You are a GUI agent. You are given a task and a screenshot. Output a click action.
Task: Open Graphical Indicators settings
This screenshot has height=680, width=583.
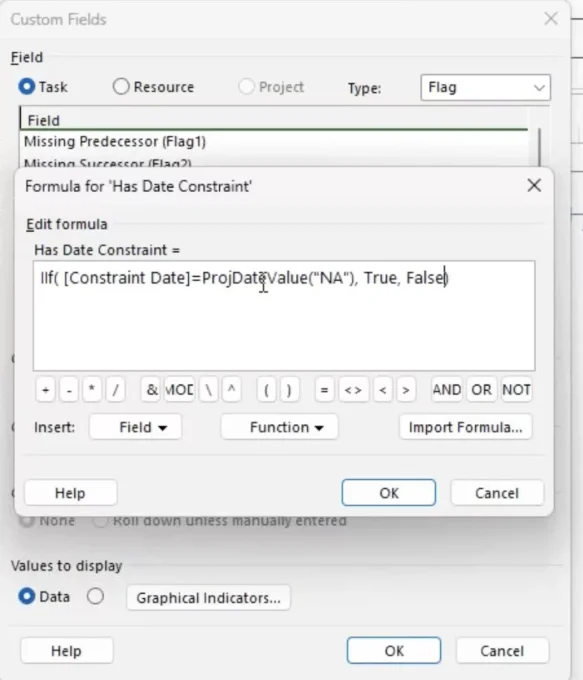208,598
